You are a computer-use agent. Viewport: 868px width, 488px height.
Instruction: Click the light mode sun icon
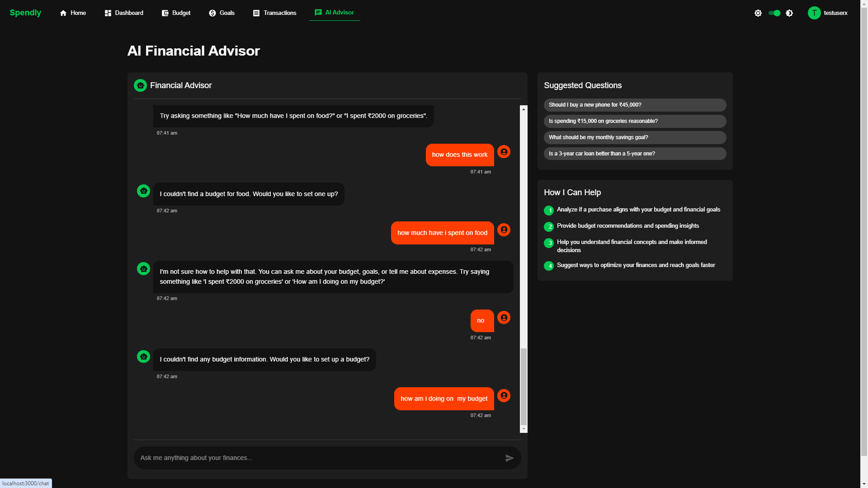tap(758, 13)
